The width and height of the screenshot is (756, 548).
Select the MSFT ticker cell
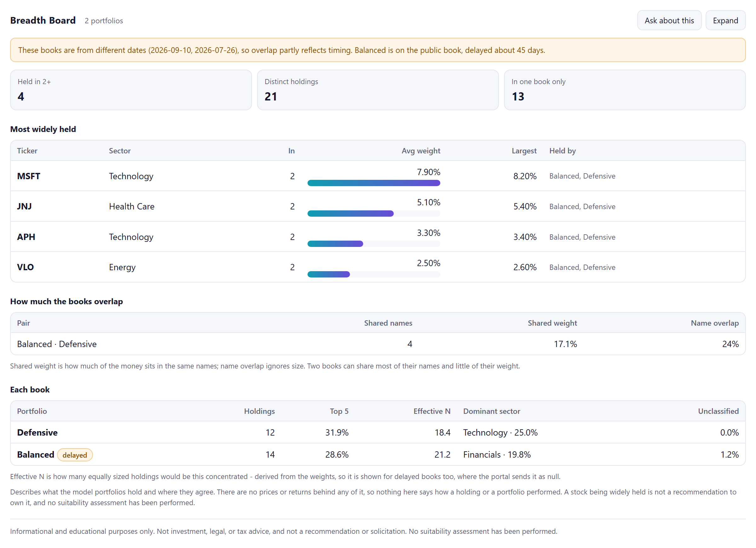pos(29,176)
